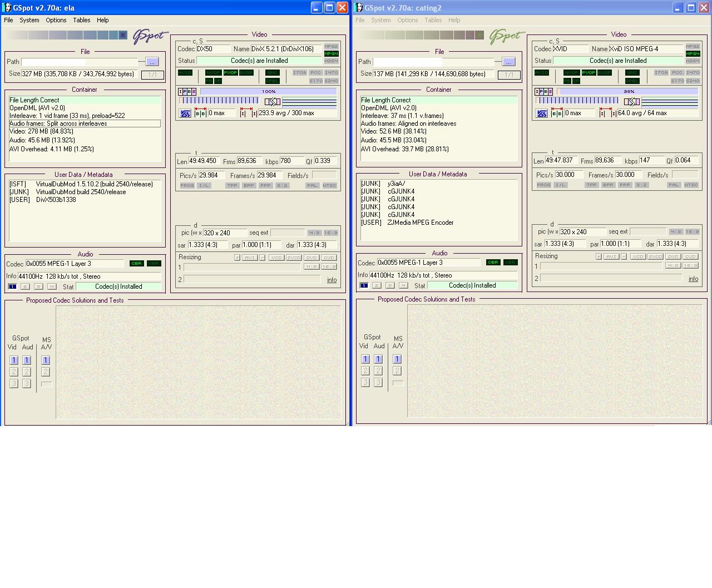
Task: Click the H264 indicator in the ela window
Action: point(331,61)
